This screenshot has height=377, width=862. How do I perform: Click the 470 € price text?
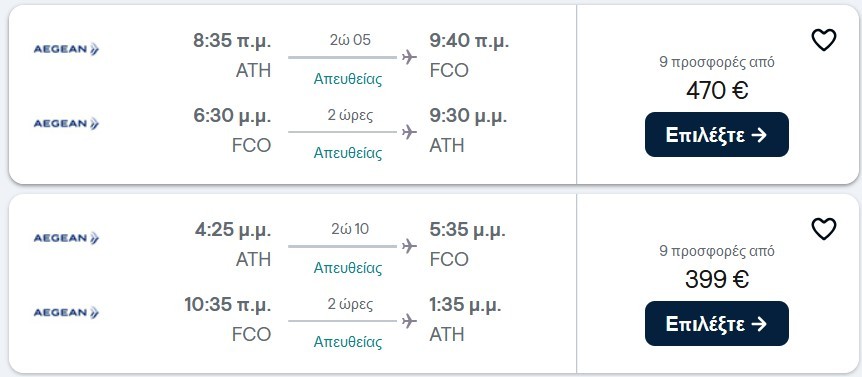pos(717,91)
